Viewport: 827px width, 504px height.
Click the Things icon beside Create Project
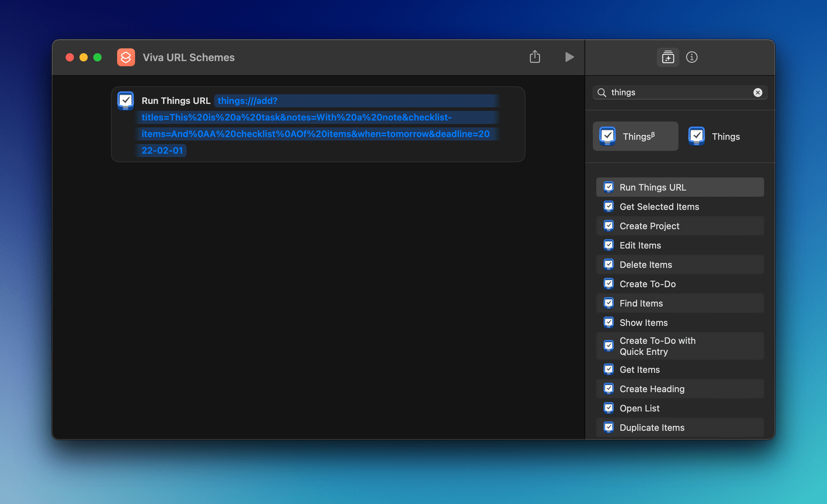pos(609,226)
